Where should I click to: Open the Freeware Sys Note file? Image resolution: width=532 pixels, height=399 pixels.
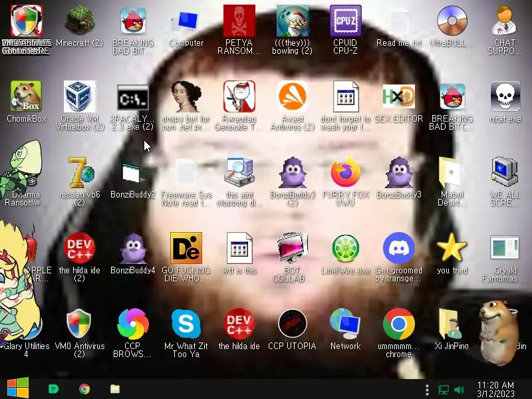tap(186, 172)
